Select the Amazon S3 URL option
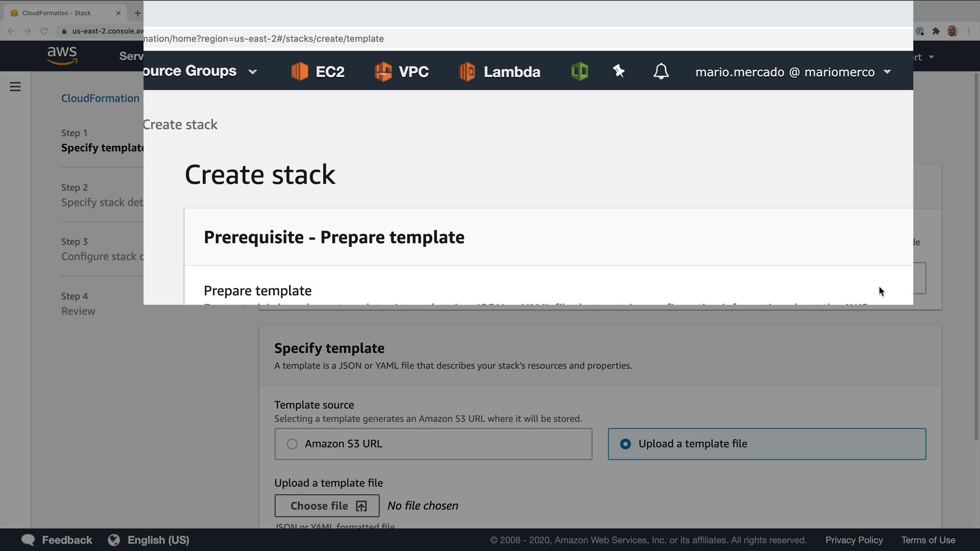 pyautogui.click(x=292, y=444)
